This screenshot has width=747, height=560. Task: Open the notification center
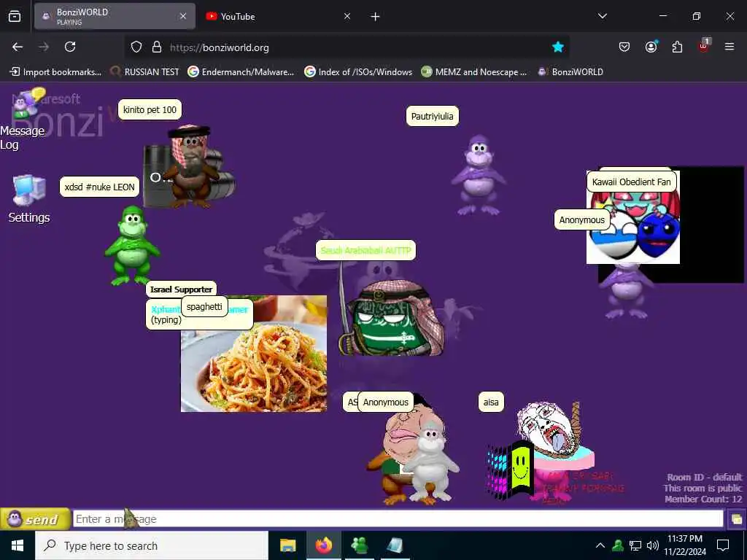point(723,545)
